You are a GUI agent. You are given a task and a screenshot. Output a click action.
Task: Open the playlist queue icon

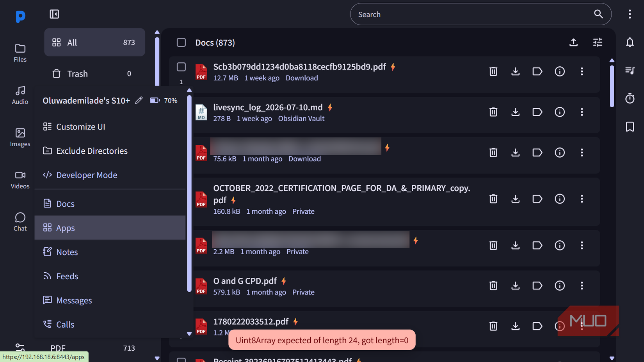[630, 71]
